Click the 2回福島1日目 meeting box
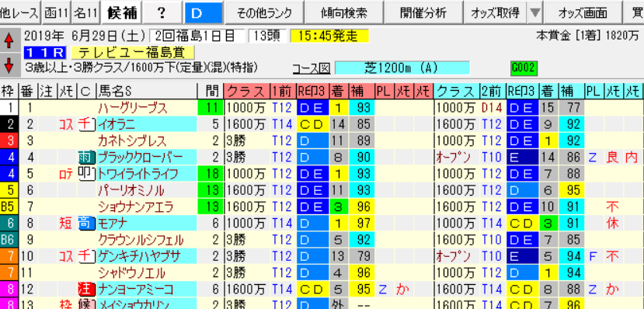The width and height of the screenshot is (644, 309). point(197,36)
